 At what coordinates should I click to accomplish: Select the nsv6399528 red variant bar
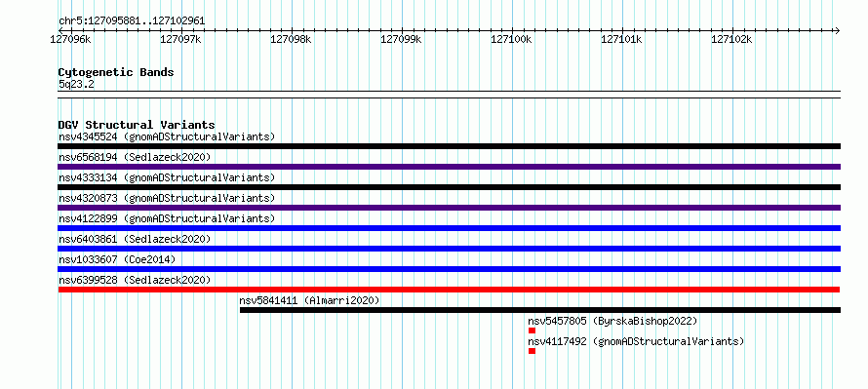pos(449,290)
